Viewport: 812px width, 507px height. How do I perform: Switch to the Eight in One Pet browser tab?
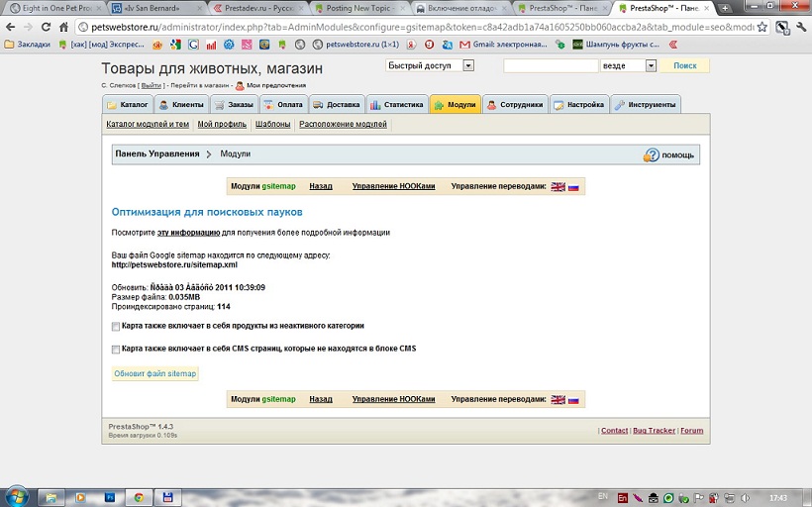pyautogui.click(x=55, y=8)
